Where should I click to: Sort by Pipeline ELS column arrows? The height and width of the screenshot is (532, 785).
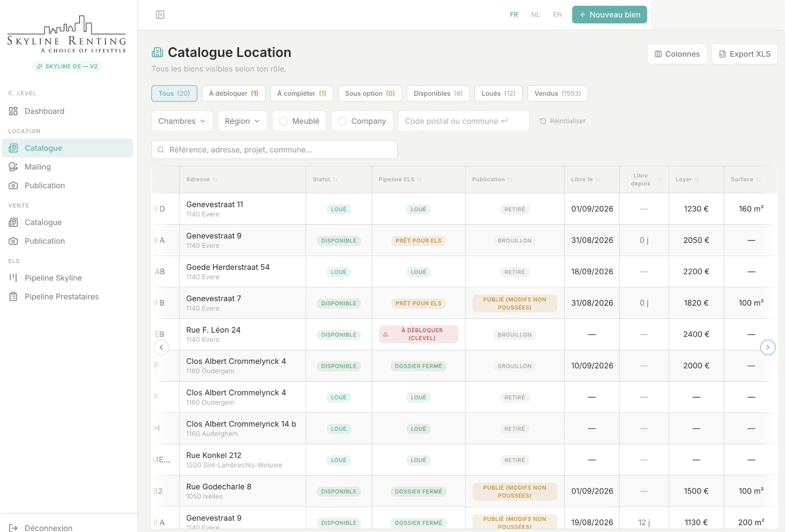tap(419, 180)
